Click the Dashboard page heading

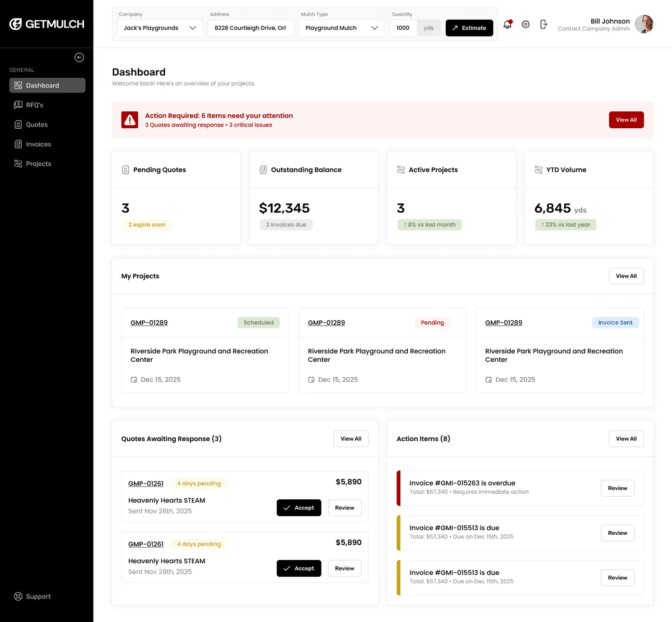point(139,72)
